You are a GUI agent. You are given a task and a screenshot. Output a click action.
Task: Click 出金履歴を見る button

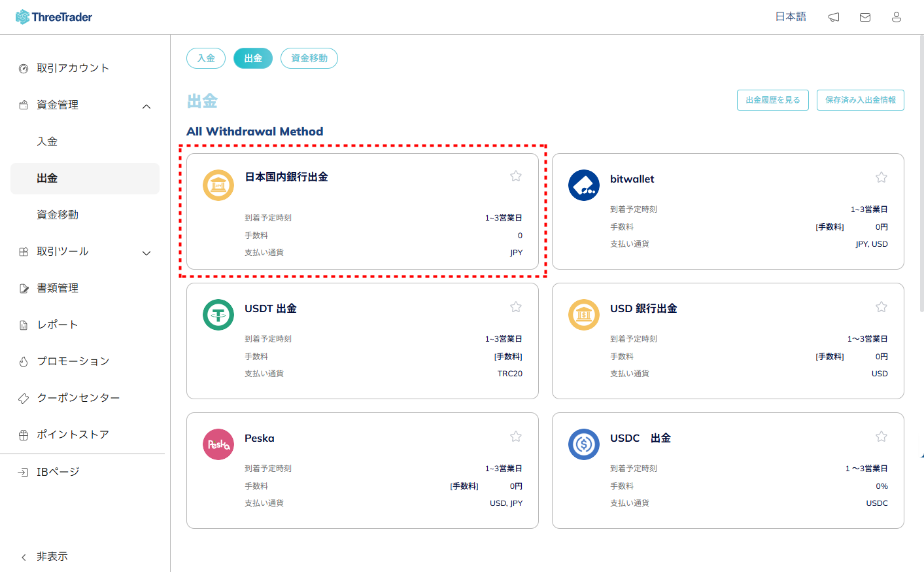[773, 100]
